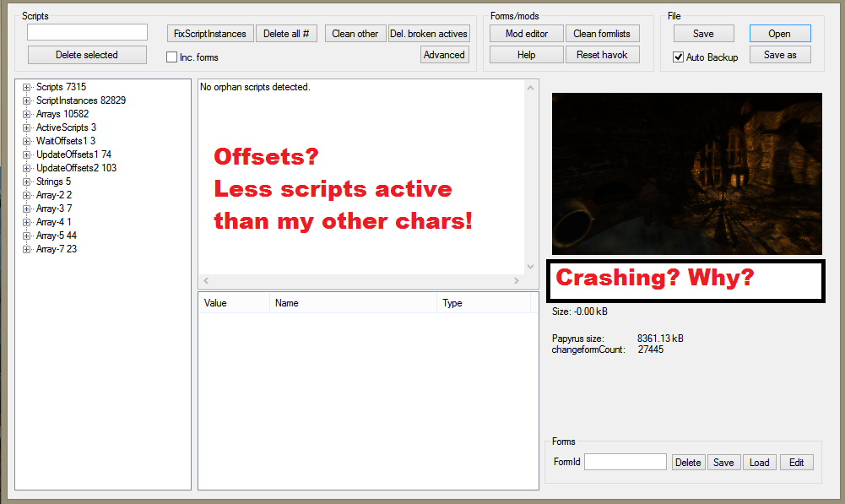
Task: Open the Mod editor
Action: pos(527,34)
